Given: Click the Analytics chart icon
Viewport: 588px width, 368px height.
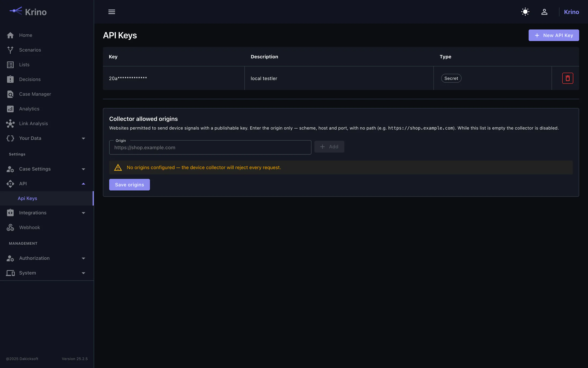Looking at the screenshot, I should point(10,109).
